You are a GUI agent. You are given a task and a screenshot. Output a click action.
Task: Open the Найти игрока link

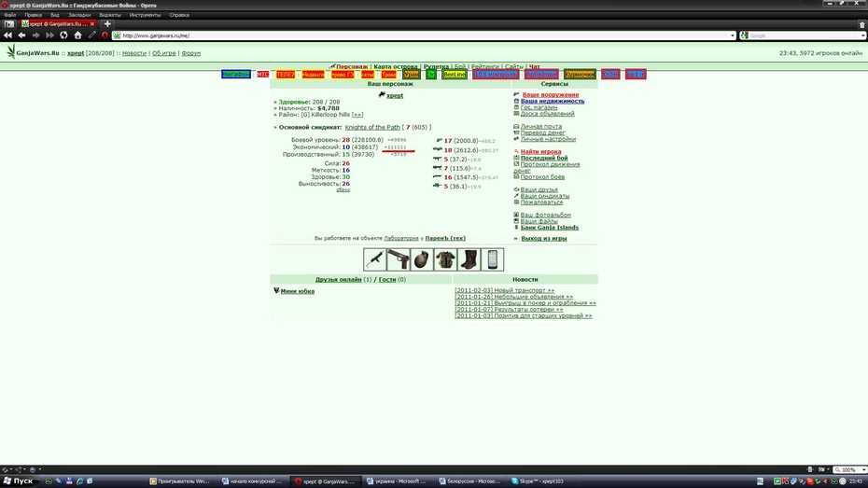(540, 151)
